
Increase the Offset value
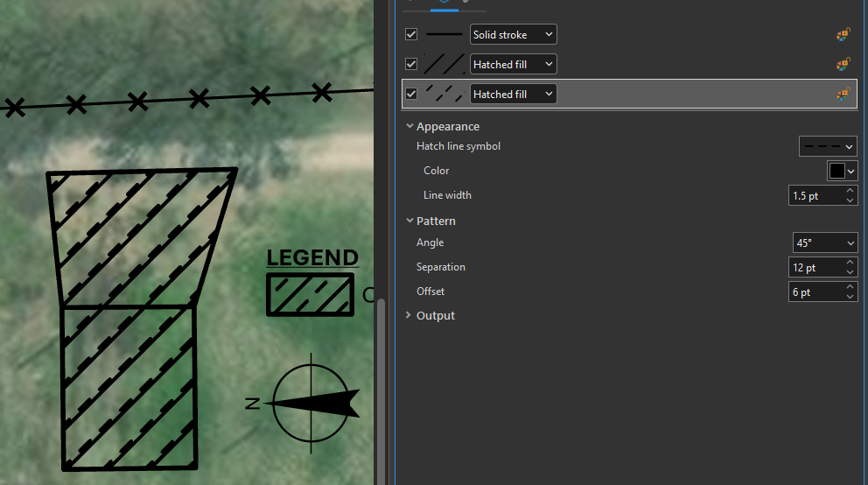click(x=850, y=287)
